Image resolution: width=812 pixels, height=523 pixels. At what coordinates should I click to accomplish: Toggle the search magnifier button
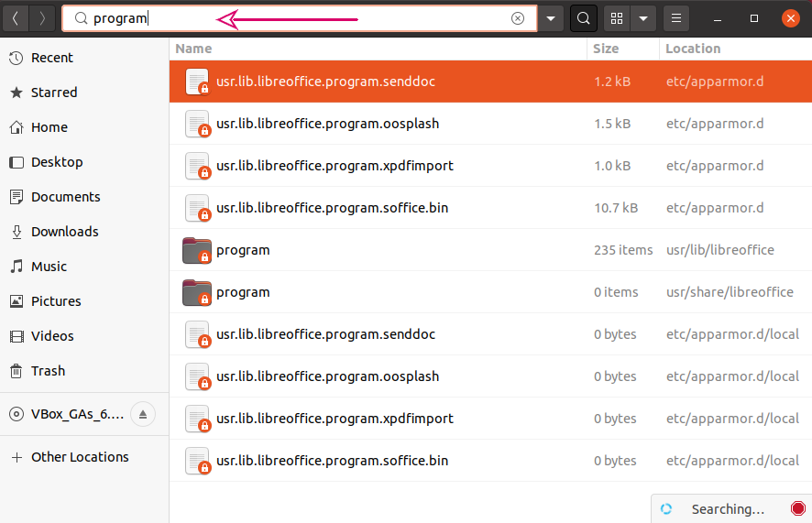click(x=584, y=18)
